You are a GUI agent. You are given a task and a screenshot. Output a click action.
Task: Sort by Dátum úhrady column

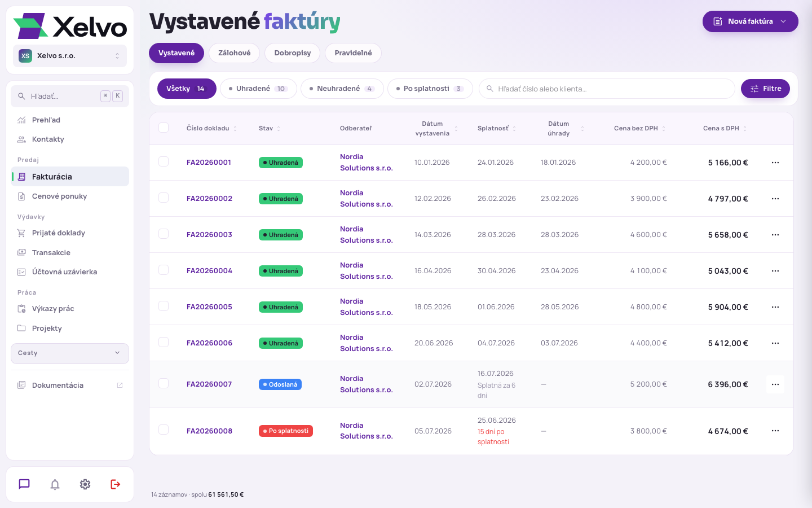(563, 129)
